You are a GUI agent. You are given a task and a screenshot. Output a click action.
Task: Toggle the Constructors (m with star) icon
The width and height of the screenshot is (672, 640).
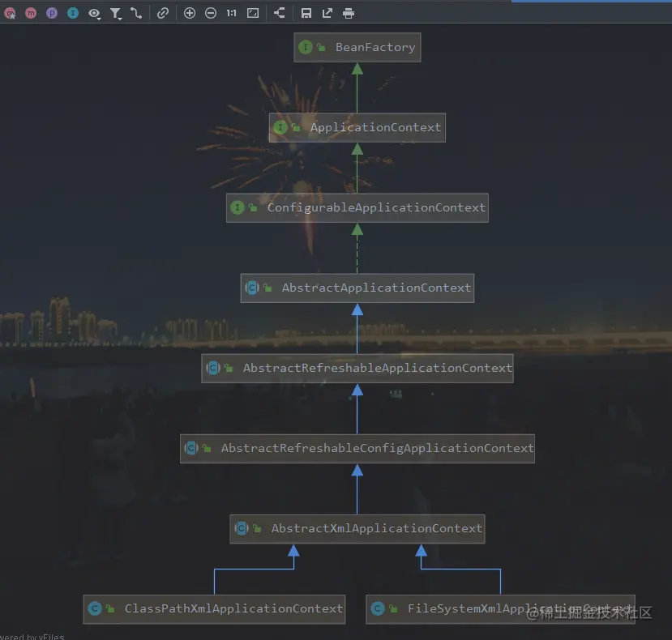[x=10, y=13]
